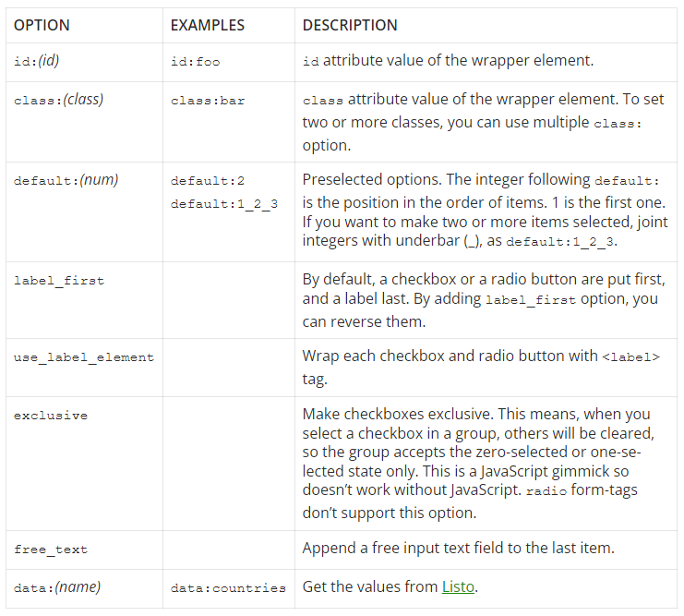Click the data:countries example code
The image size is (684, 616).
pos(228,587)
